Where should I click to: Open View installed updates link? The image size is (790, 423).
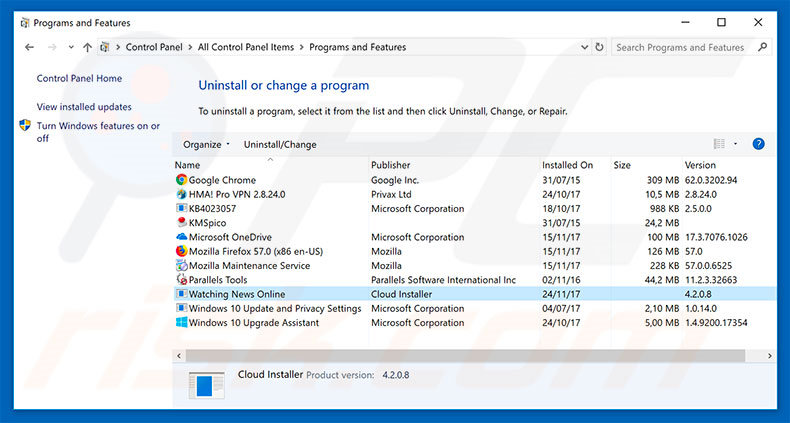pyautogui.click(x=84, y=107)
